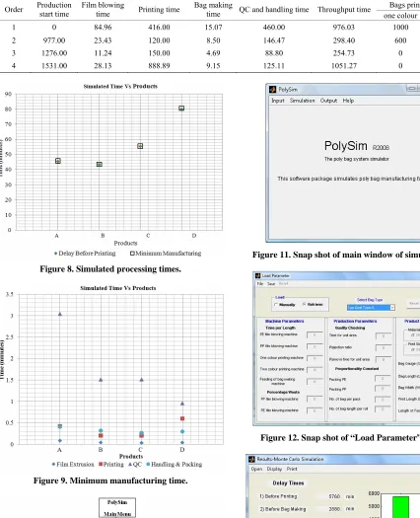This screenshot has height=518, width=420.
Task: Click the green bar in the results chart
Action: [400, 507]
